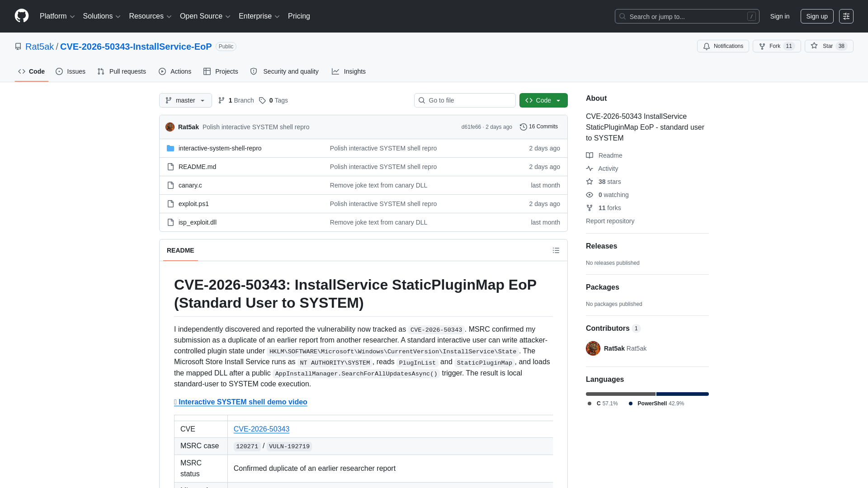View the 16 Commits history
Image resolution: width=868 pixels, height=488 pixels.
539,127
